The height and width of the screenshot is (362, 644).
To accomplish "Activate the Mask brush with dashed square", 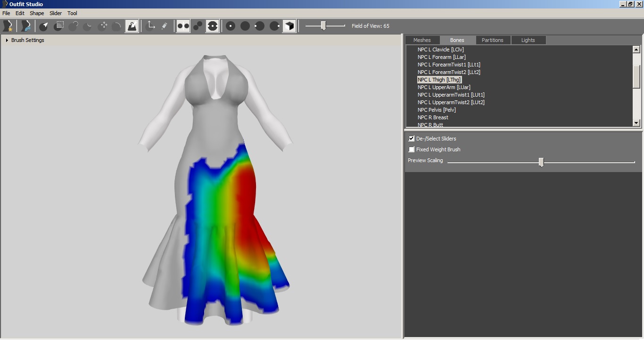I will click(x=58, y=26).
